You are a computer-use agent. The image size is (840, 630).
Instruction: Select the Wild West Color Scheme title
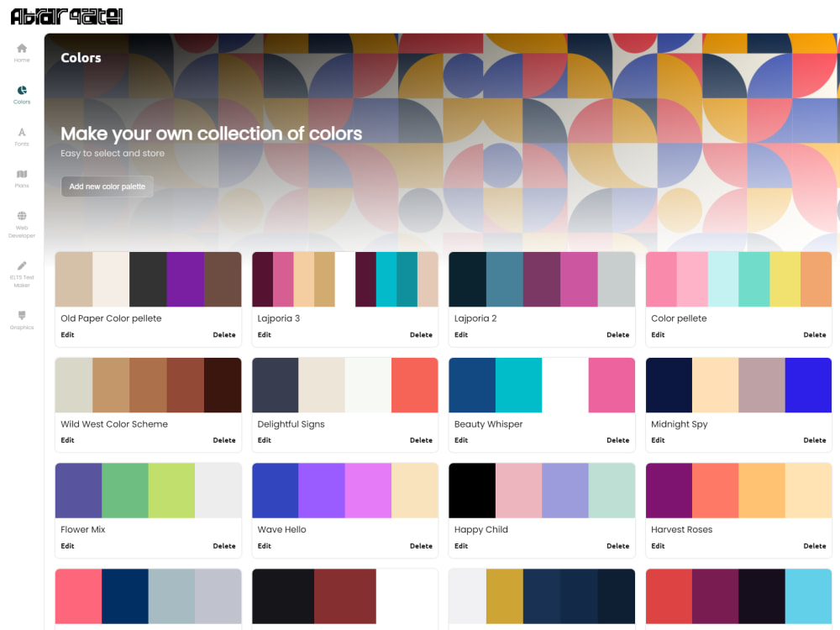pos(114,423)
